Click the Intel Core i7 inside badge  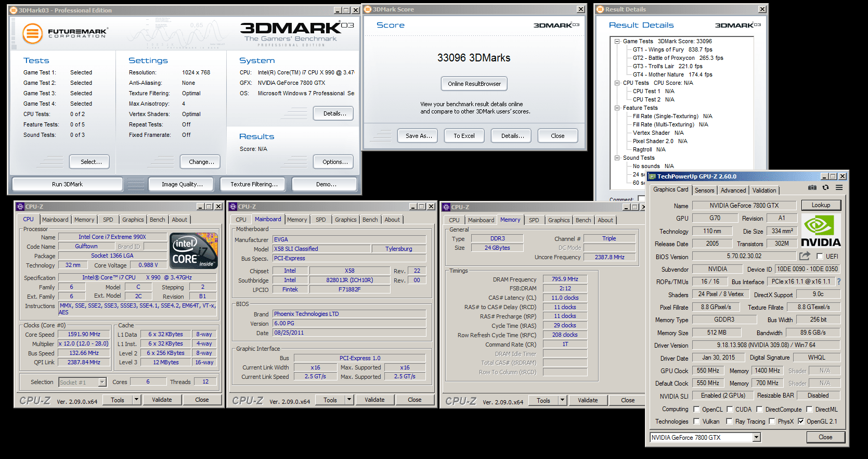coord(193,251)
